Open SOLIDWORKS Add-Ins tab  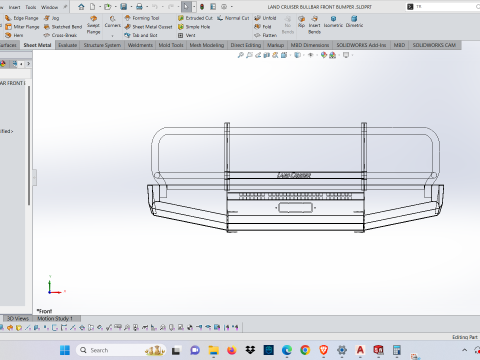pos(361,45)
